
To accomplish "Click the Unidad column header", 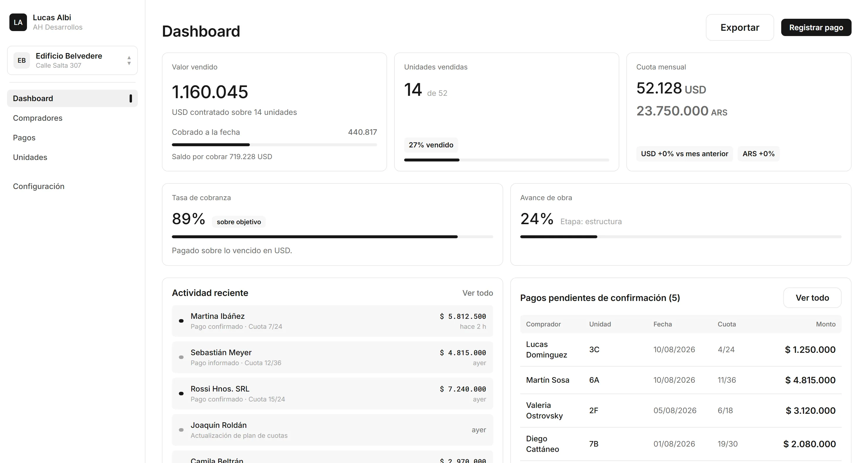I will [x=600, y=324].
